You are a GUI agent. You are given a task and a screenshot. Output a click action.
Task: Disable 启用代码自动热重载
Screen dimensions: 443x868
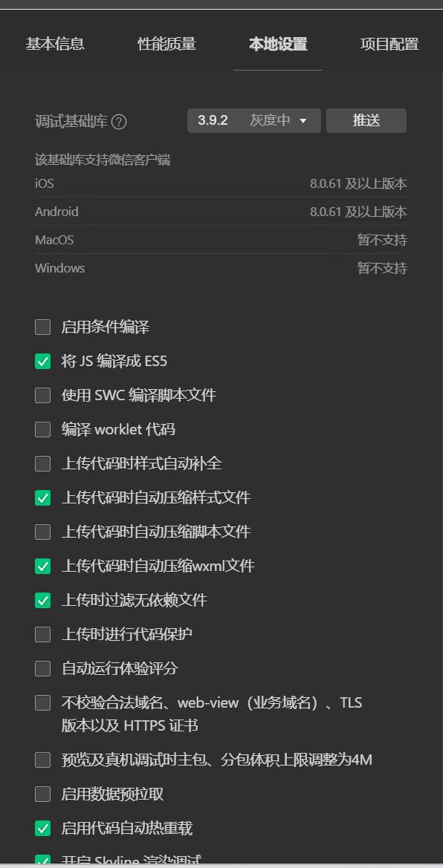click(42, 829)
